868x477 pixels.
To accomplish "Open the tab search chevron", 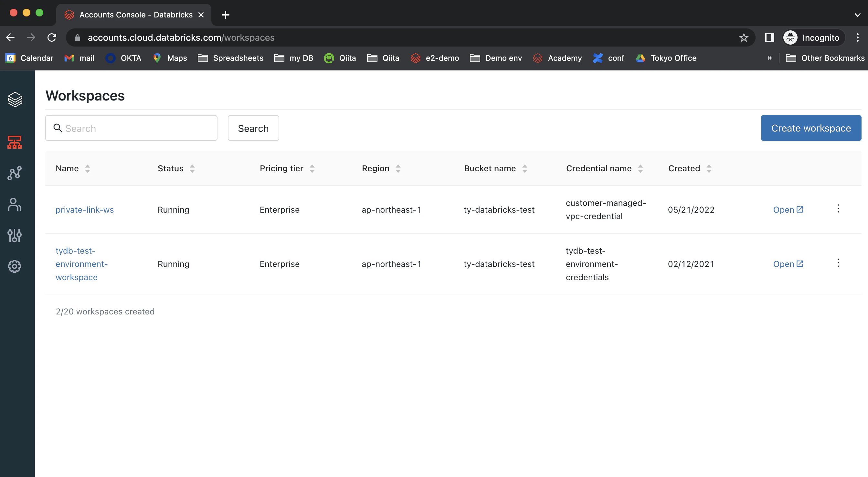I will [857, 15].
